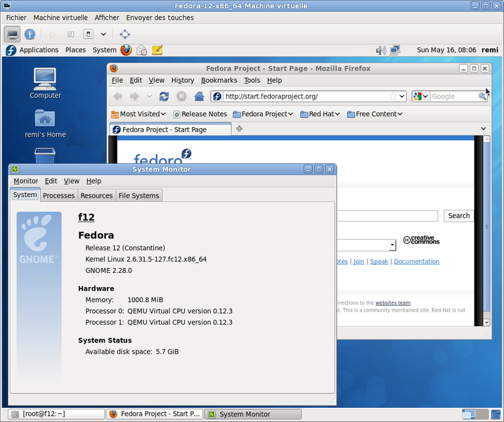Click the Firefox back arrow button
Screen dimensions: 504x422
[117, 96]
